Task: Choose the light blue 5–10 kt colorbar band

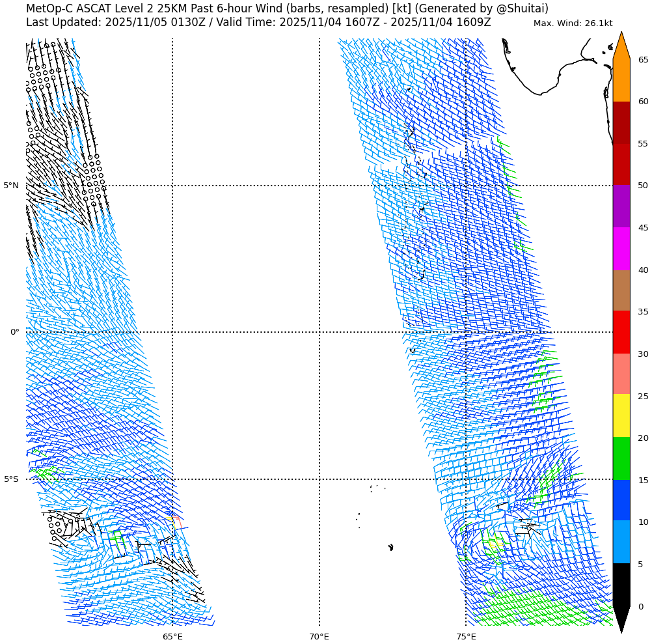Action: click(621, 542)
